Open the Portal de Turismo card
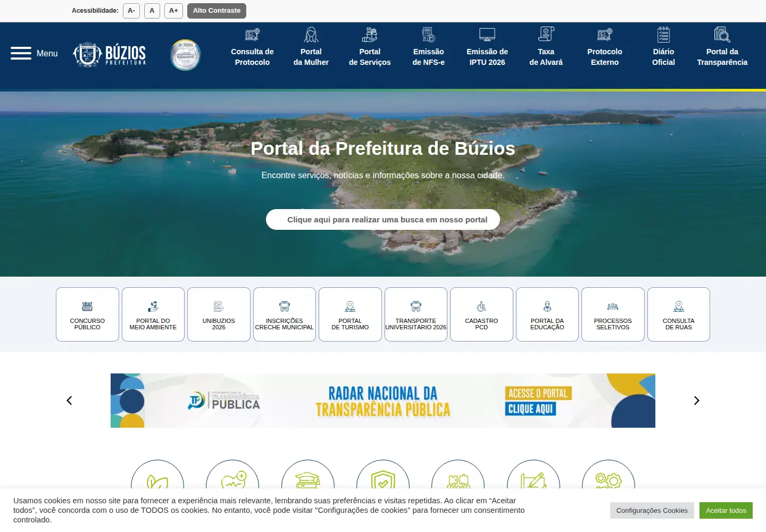The width and height of the screenshot is (766, 532). click(x=350, y=314)
